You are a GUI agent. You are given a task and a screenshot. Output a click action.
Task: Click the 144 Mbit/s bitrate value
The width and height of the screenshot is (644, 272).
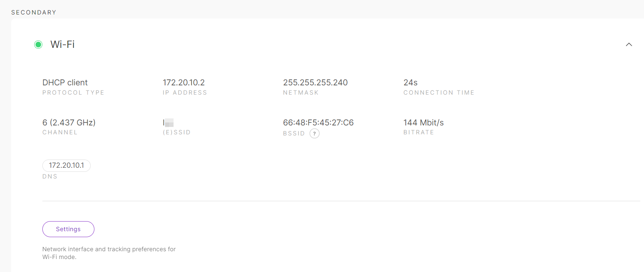(423, 122)
